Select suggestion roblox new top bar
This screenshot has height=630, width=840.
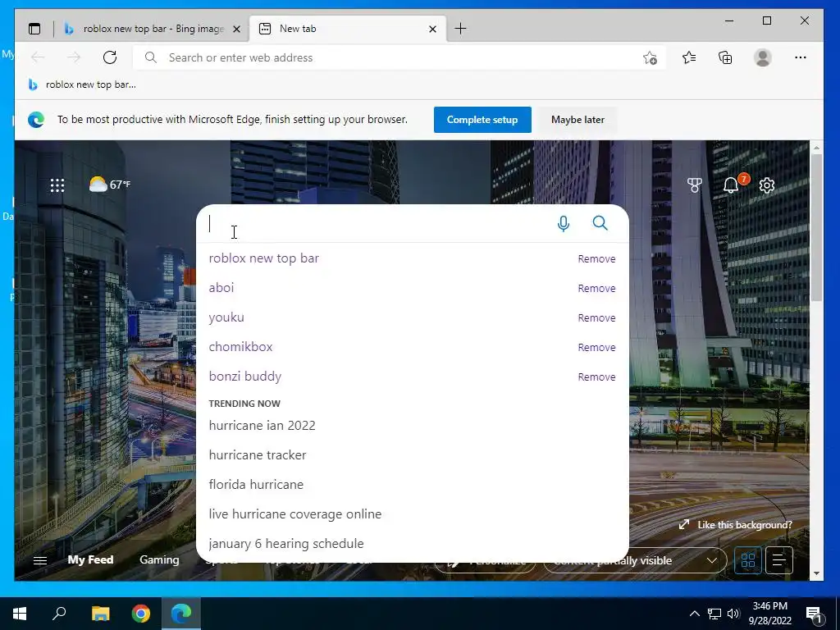pyautogui.click(x=263, y=258)
